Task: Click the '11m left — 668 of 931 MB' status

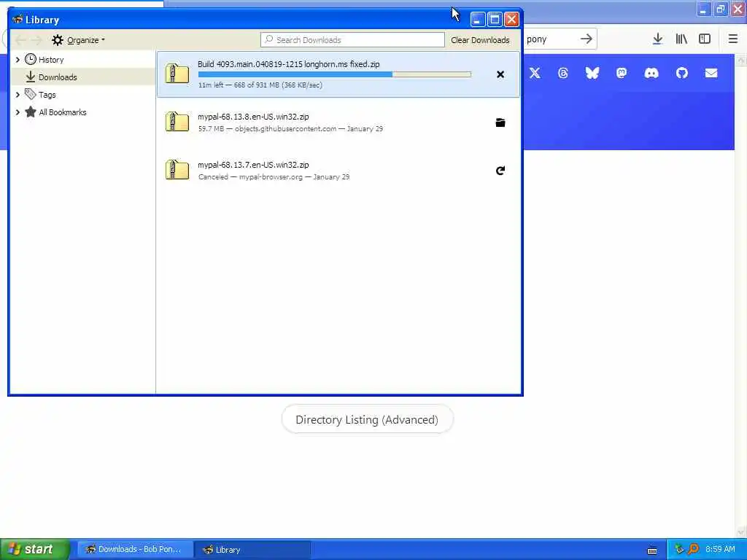Action: (260, 85)
